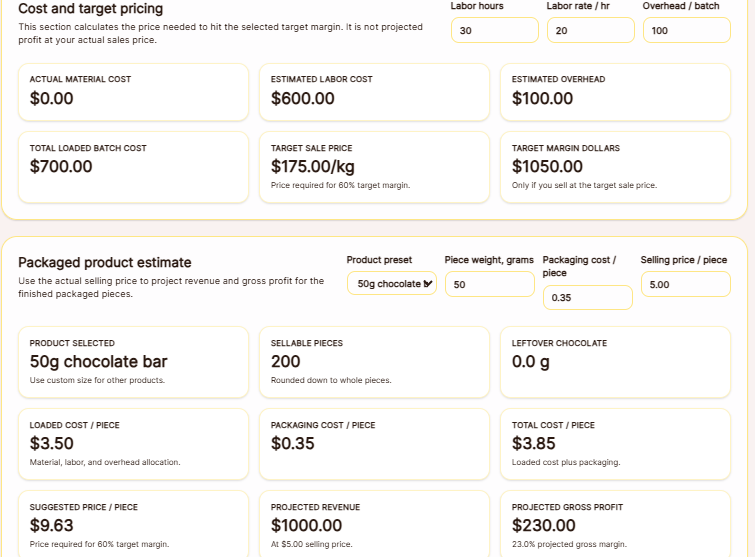Focus the Overhead per batch input
This screenshot has height=557, width=755.
[687, 30]
